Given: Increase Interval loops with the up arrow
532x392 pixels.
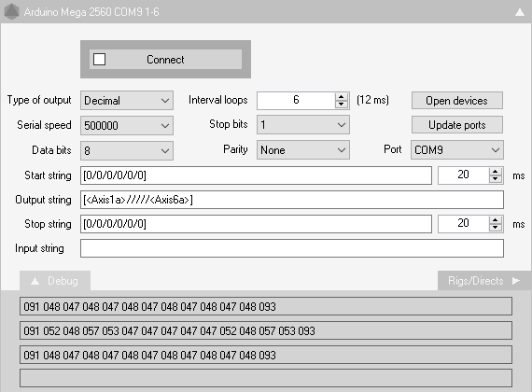Looking at the screenshot, I should click(x=342, y=96).
